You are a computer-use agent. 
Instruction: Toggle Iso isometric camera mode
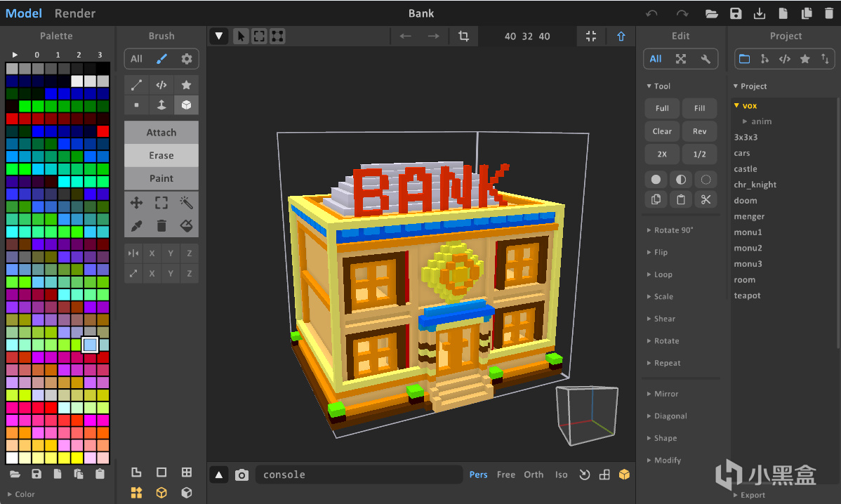pos(561,475)
